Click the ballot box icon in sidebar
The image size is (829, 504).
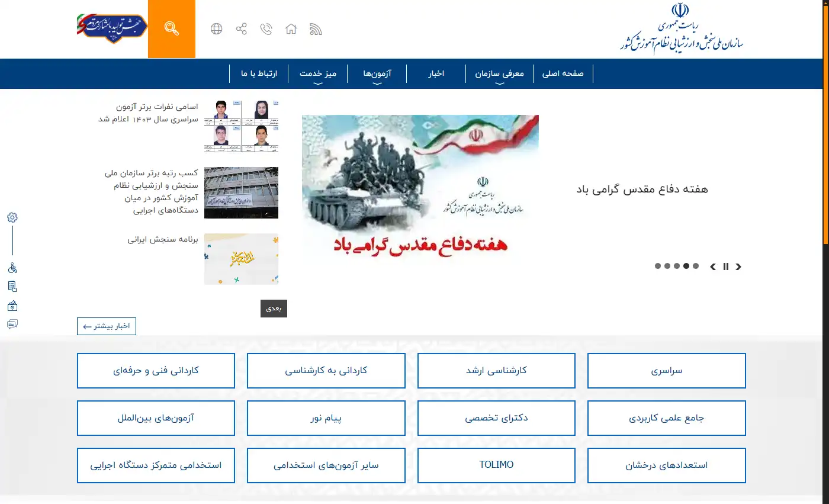[12, 306]
